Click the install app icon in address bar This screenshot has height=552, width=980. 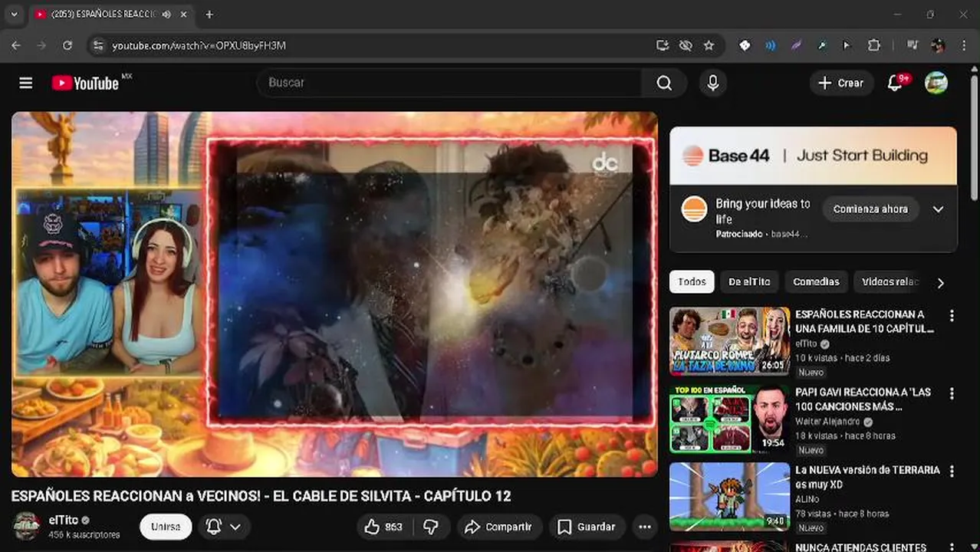click(663, 45)
